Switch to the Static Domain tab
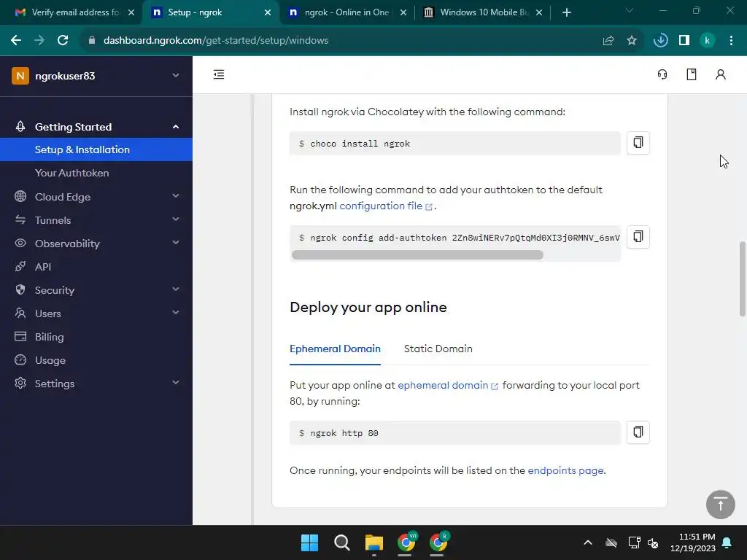The image size is (747, 560). point(438,349)
